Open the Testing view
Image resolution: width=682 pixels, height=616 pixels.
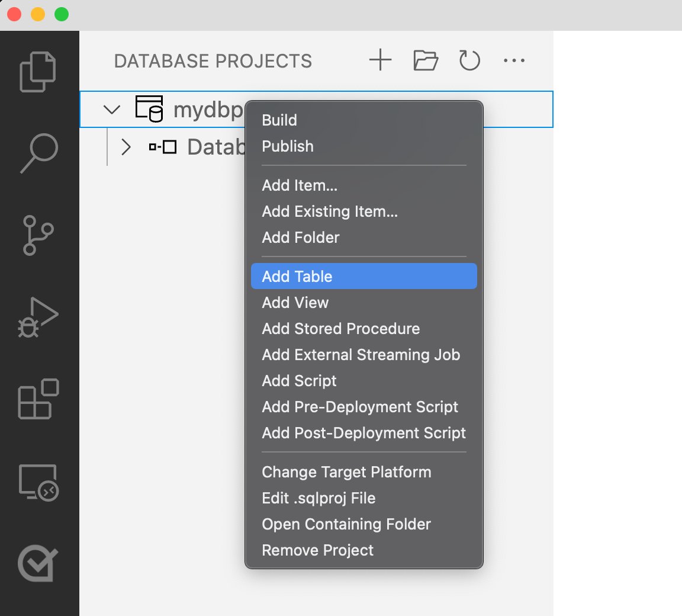tap(39, 563)
